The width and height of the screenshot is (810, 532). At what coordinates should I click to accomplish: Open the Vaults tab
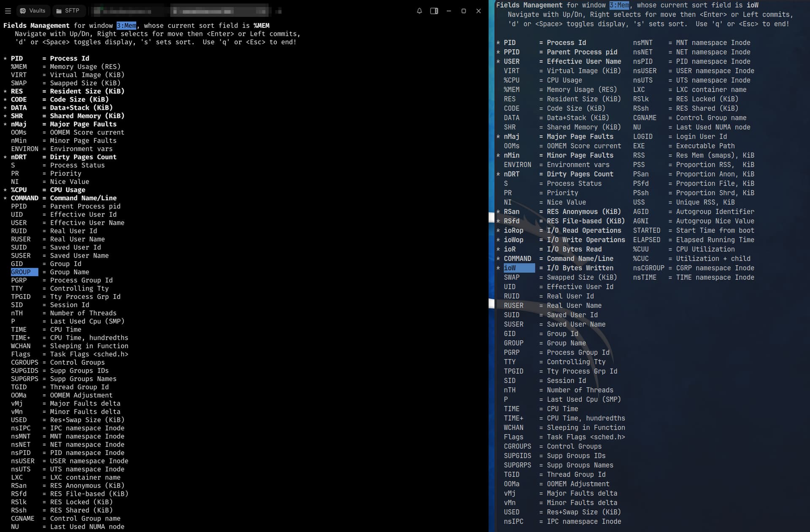[x=32, y=11]
